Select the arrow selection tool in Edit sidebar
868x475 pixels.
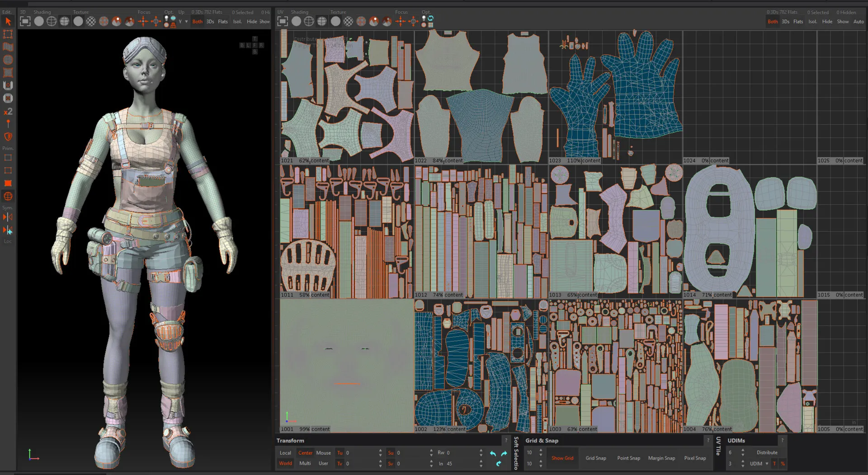coord(8,21)
